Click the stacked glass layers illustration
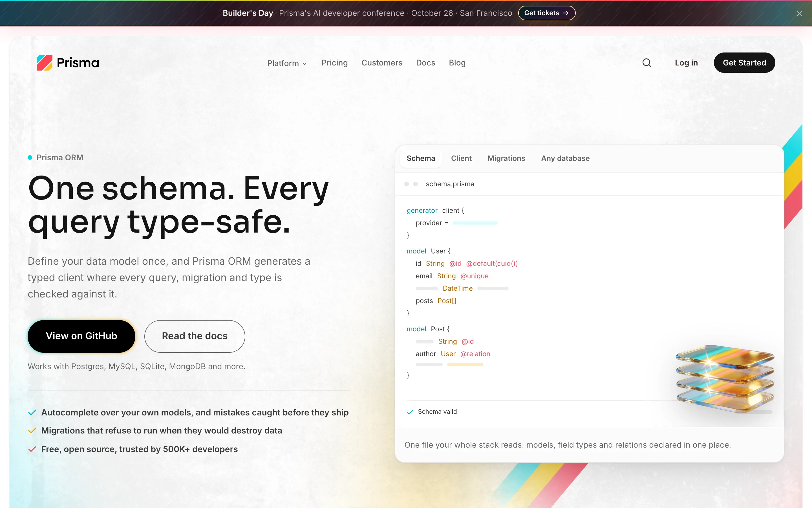Viewport: 812px width, 508px height. click(x=725, y=379)
